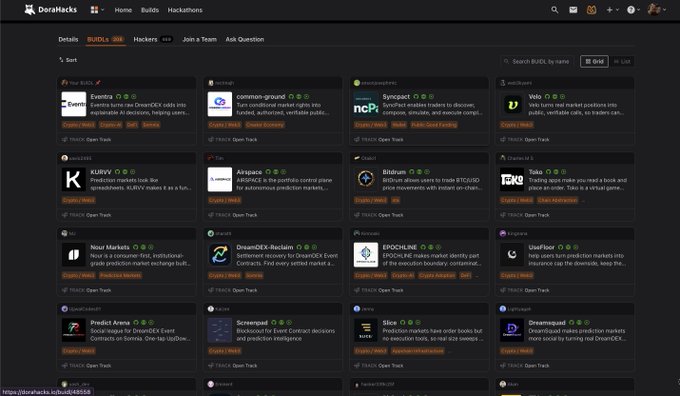The image size is (680, 396).
Task: Open Builds in the top navigation
Action: pos(150,10)
